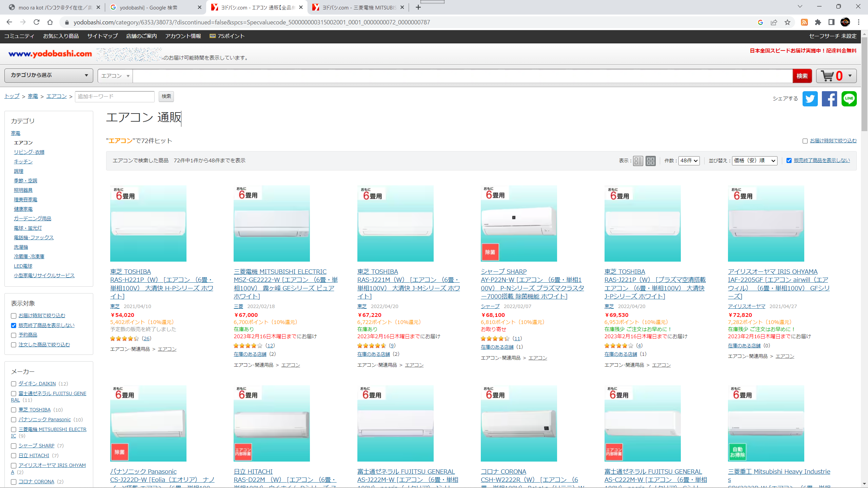Image resolution: width=868 pixels, height=488 pixels.
Task: Open 件数 48件 dropdown
Action: 689,161
